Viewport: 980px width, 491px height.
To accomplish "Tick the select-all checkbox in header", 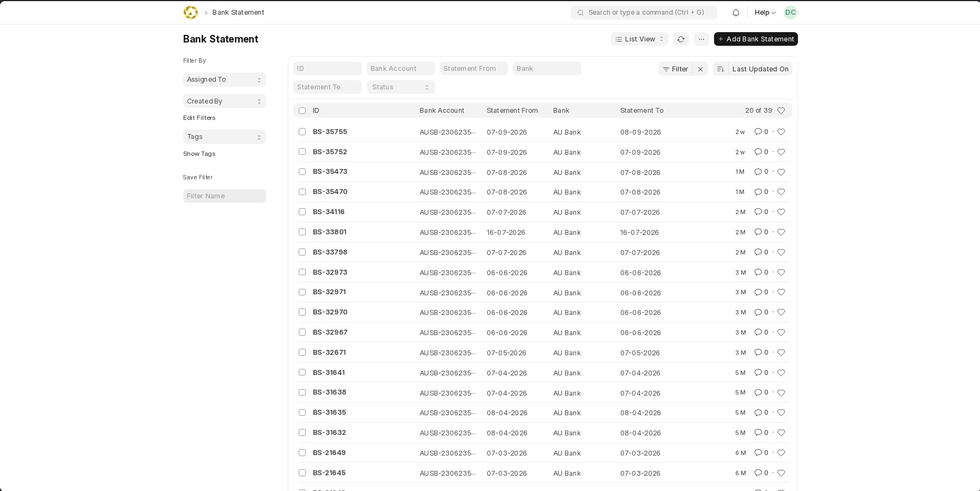I will 302,111.
